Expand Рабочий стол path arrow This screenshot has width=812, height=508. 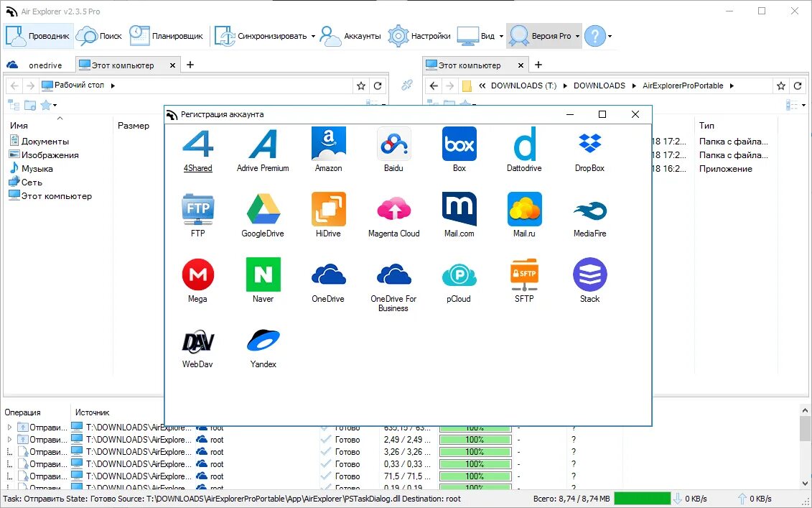[x=113, y=86]
